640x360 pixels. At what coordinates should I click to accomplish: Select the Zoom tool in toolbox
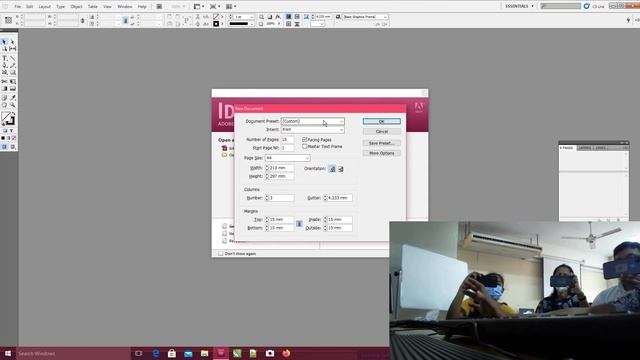click(x=12, y=105)
